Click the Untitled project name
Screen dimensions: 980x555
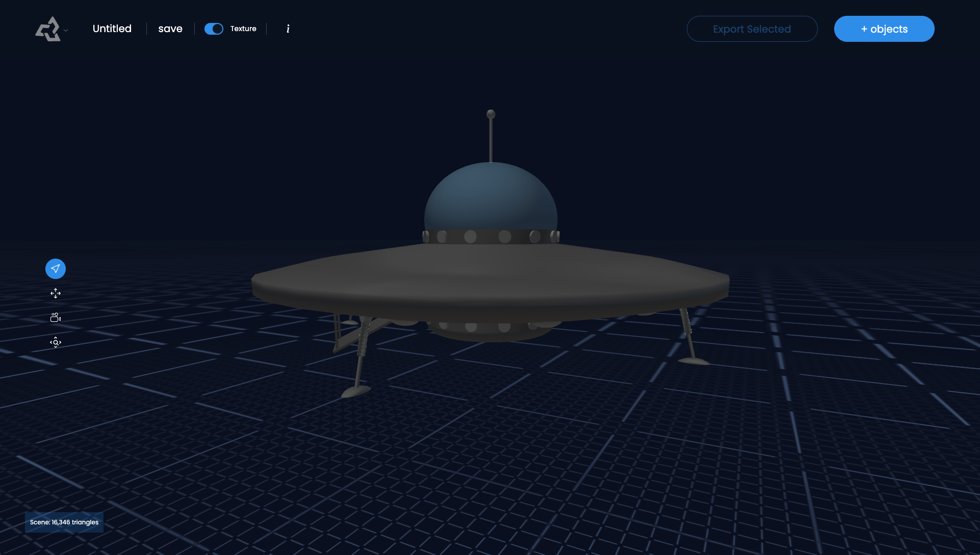coord(112,29)
